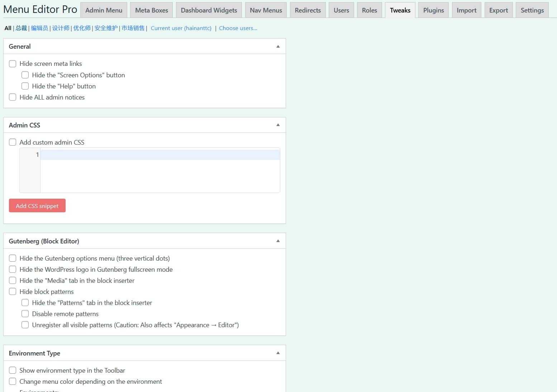Collapse the Gutenberg (Block Editor) section

pyautogui.click(x=278, y=241)
